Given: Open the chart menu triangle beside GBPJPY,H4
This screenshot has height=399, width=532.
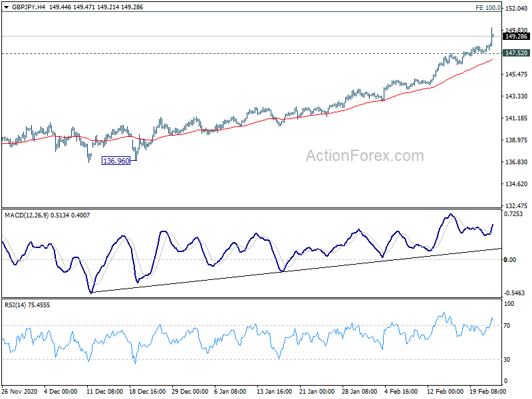Looking at the screenshot, I should [x=6, y=7].
